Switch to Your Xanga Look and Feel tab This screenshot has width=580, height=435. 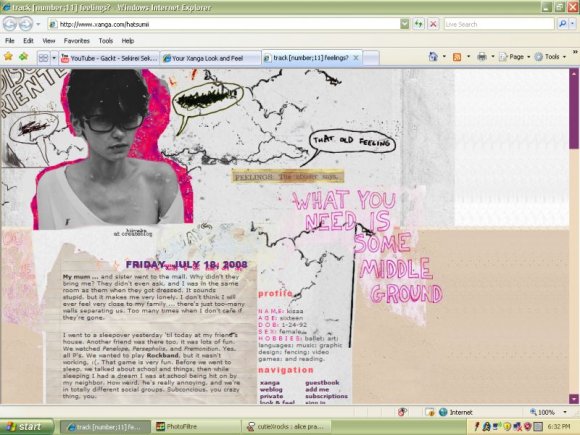[210, 58]
